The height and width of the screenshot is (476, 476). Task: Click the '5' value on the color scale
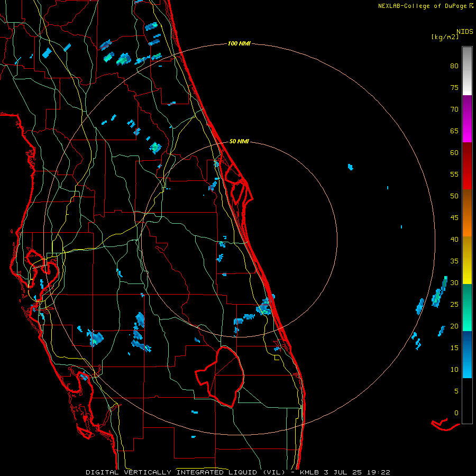tap(456, 391)
